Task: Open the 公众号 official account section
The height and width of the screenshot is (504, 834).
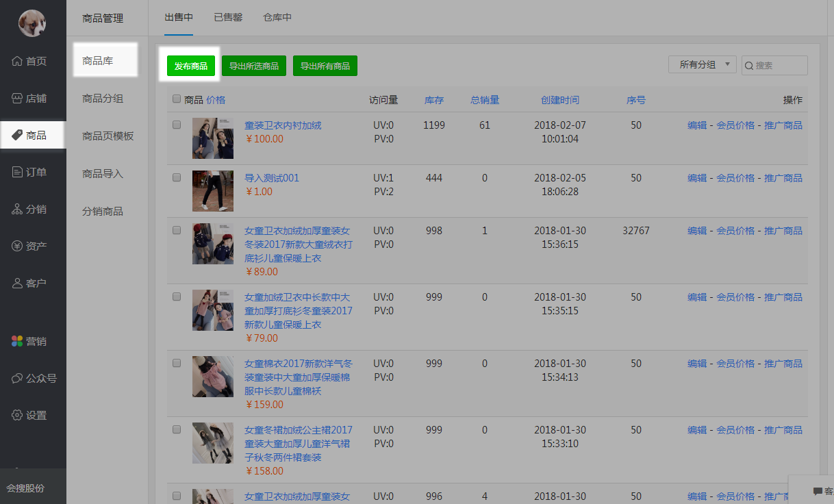Action: click(33, 377)
